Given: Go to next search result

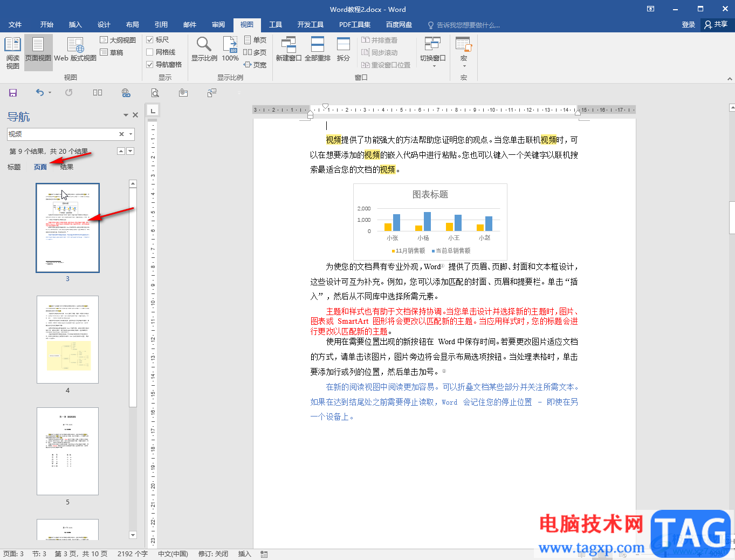Looking at the screenshot, I should (x=130, y=151).
